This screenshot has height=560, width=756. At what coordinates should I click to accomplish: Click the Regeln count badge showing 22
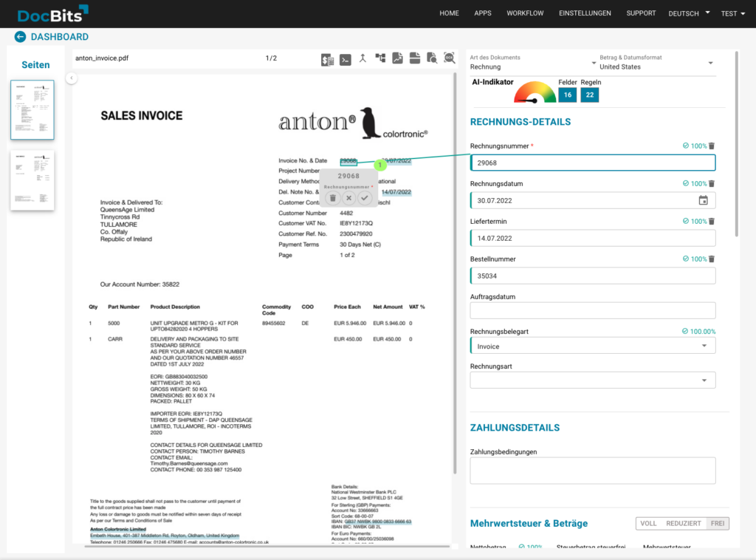coord(590,95)
